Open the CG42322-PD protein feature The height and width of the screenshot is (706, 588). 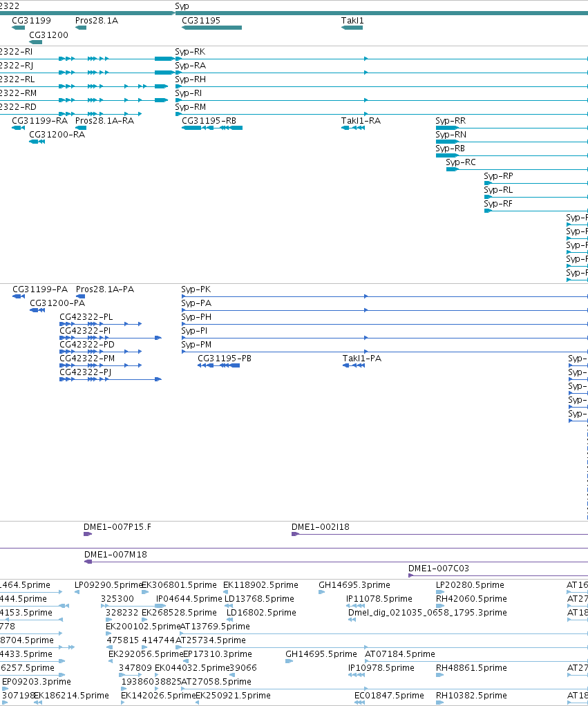(x=101, y=352)
